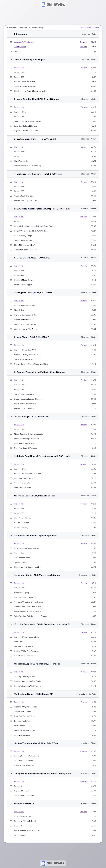Screen dimensions: 106x868
Task: Click the video icon beside Welcome To The Course
Action: point(11,42)
